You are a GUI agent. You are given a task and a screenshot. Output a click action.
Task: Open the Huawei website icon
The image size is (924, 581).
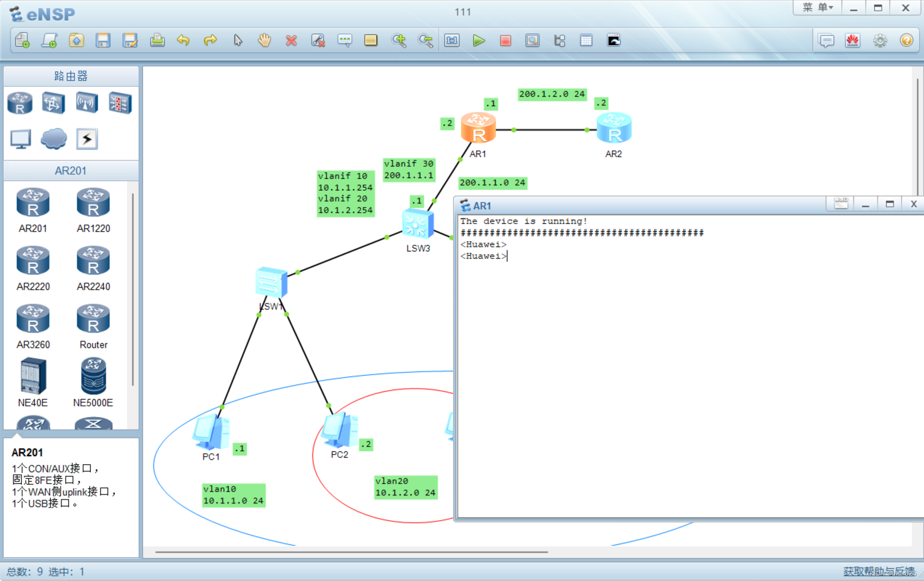pyautogui.click(x=852, y=41)
